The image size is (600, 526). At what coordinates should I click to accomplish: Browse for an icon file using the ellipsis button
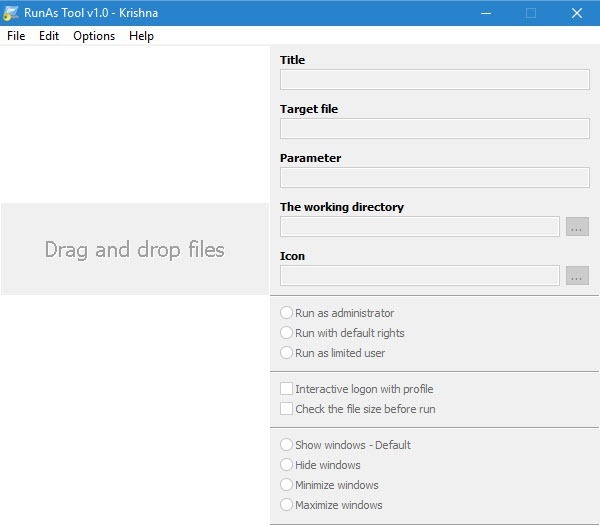[577, 275]
